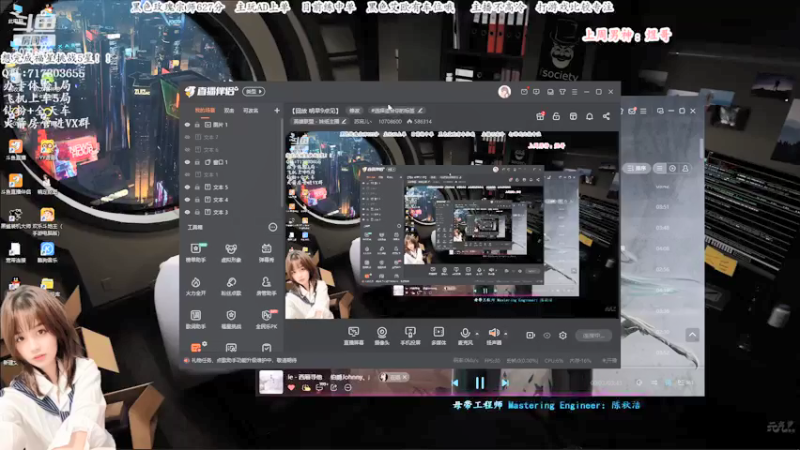800x450 pixels.
Task: Open the profile avatar in title bar
Action: [x=505, y=92]
